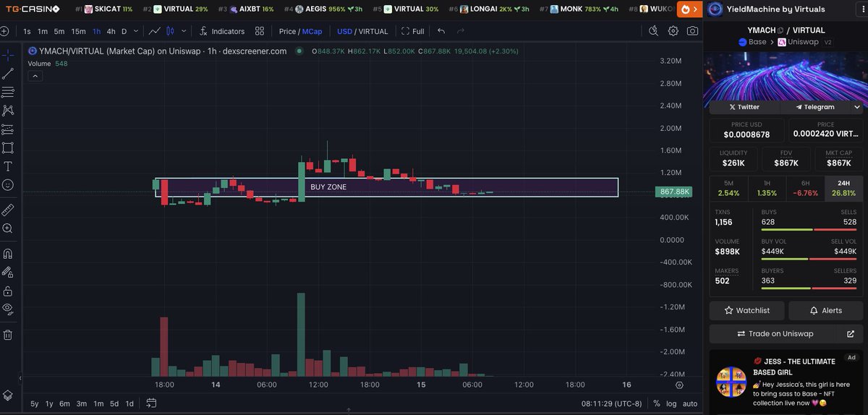
Task: Open the Alerts button
Action: click(x=825, y=310)
